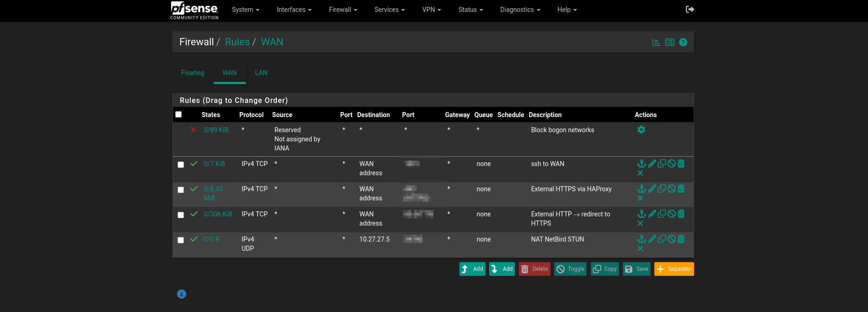Open the Diagnostics dropdown menu

point(520,10)
